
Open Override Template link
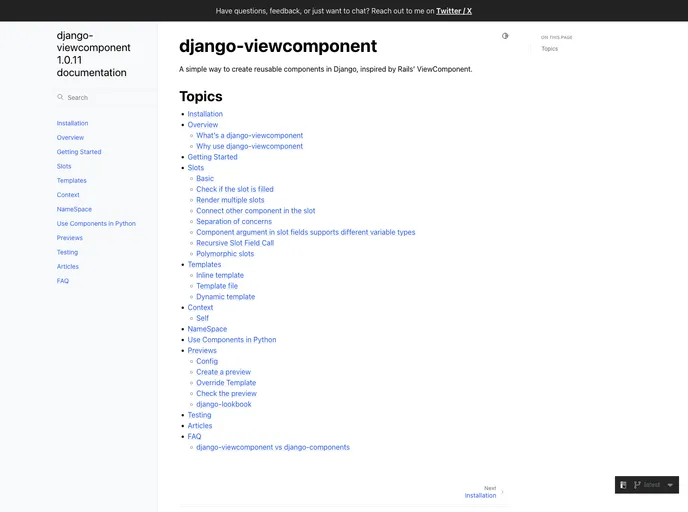pos(226,383)
